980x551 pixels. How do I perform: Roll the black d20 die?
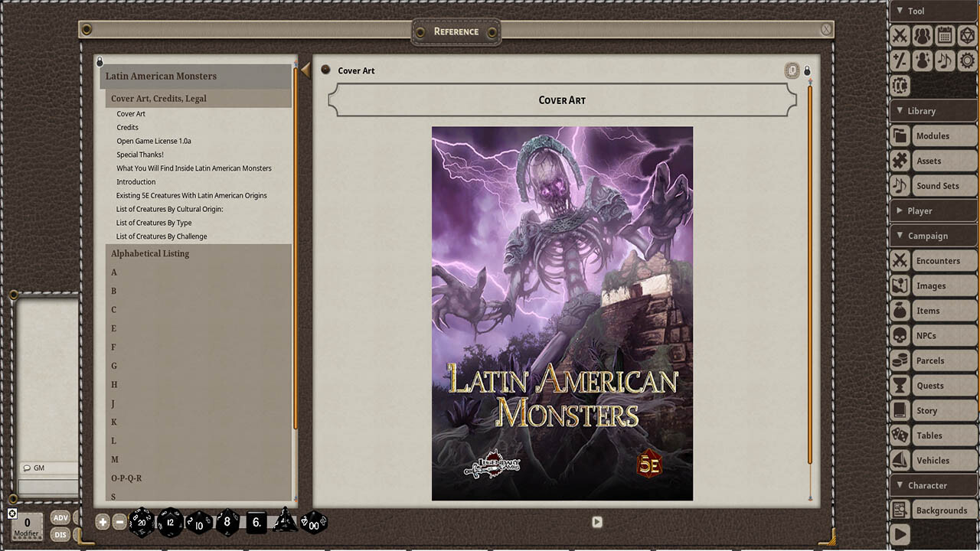142,523
